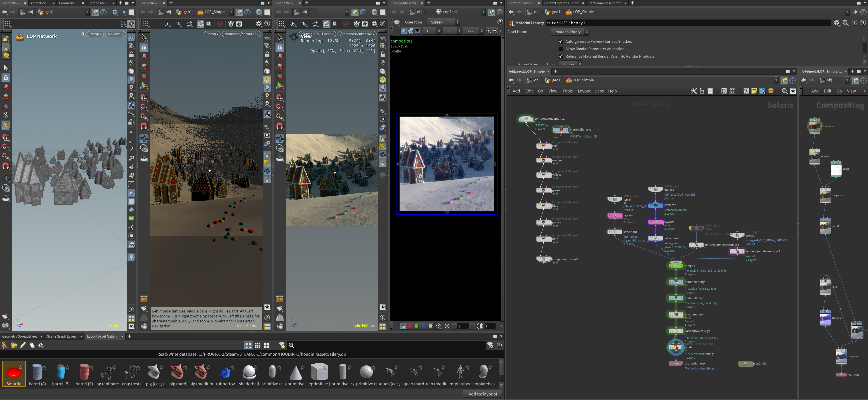Switch to the Scene Graph Layers tab
The width and height of the screenshot is (868, 400).
point(62,336)
